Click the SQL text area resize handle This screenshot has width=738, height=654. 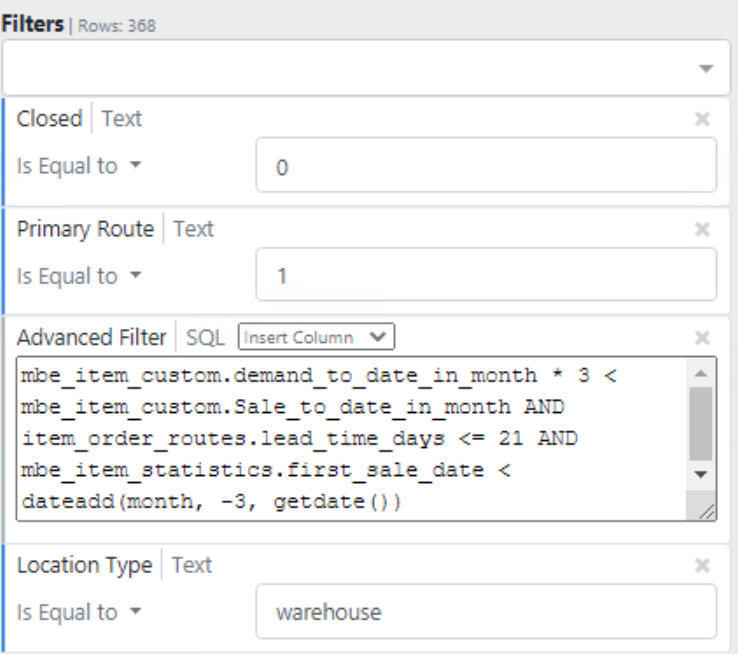click(707, 511)
